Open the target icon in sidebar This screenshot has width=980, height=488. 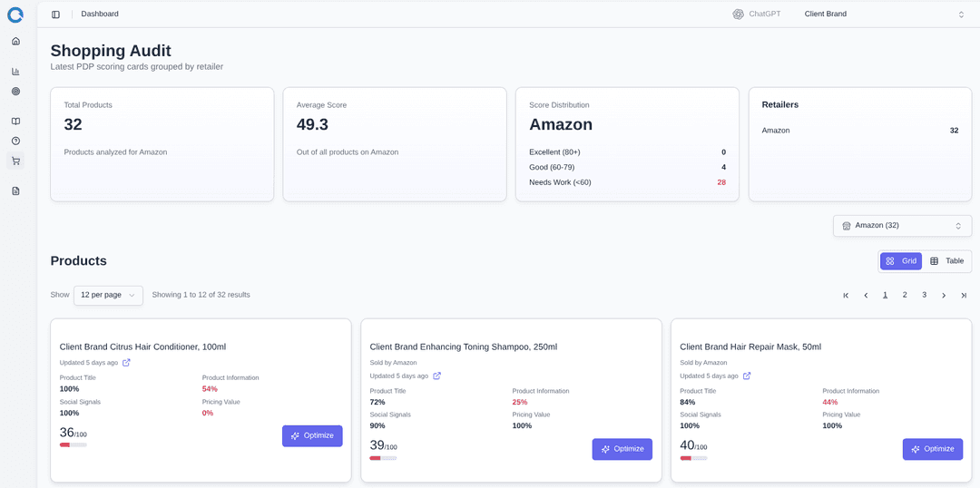point(15,92)
